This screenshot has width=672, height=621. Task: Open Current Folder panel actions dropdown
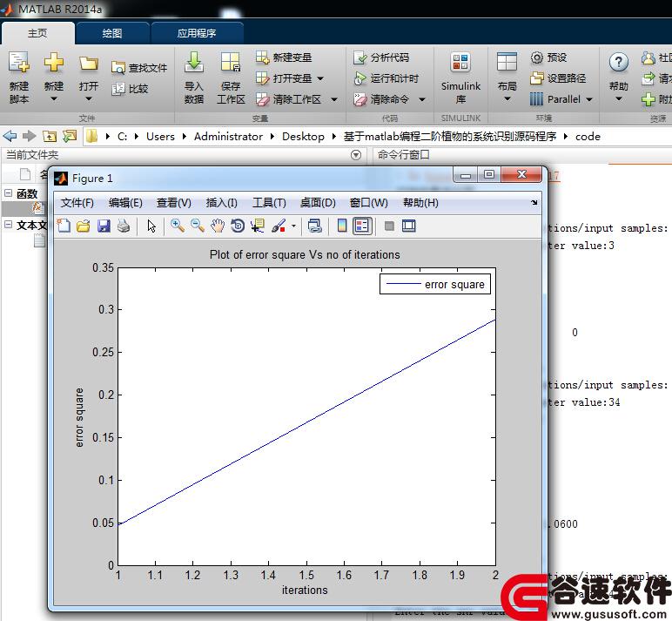point(356,155)
